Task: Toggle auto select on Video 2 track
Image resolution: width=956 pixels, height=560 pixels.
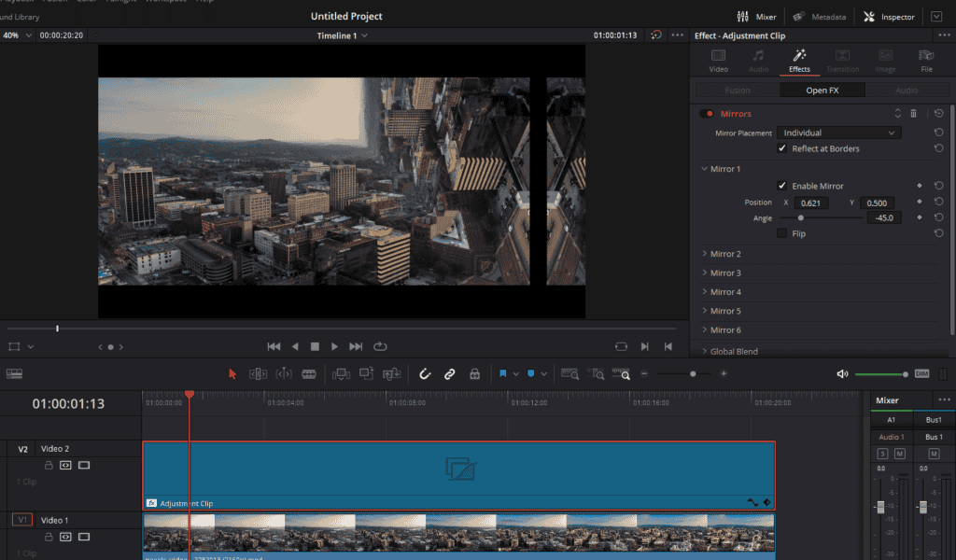Action: pyautogui.click(x=65, y=465)
